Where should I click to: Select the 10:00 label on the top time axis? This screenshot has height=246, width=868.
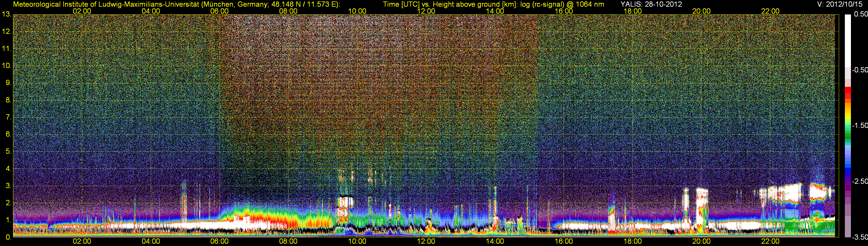[357, 11]
